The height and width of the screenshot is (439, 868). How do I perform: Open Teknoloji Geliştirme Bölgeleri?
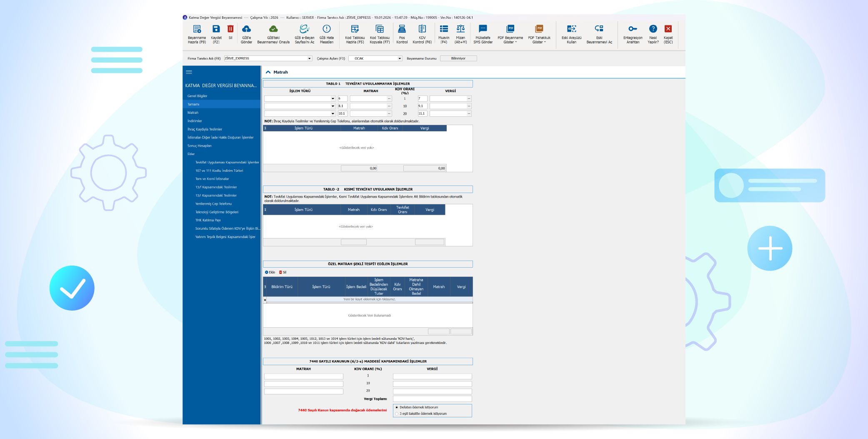(x=217, y=212)
